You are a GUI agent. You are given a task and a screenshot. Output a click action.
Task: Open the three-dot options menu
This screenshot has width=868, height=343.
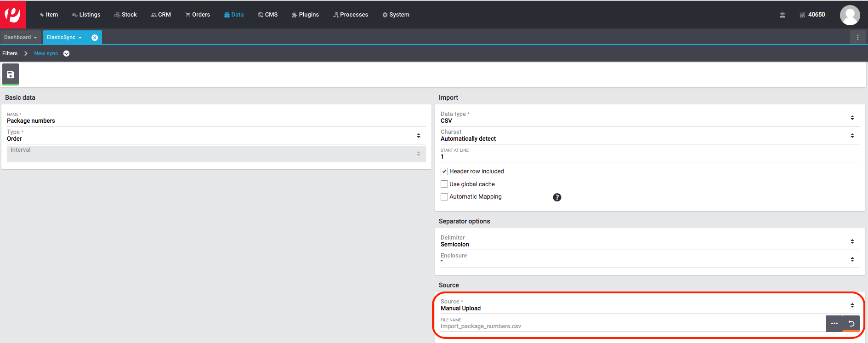coord(857,38)
